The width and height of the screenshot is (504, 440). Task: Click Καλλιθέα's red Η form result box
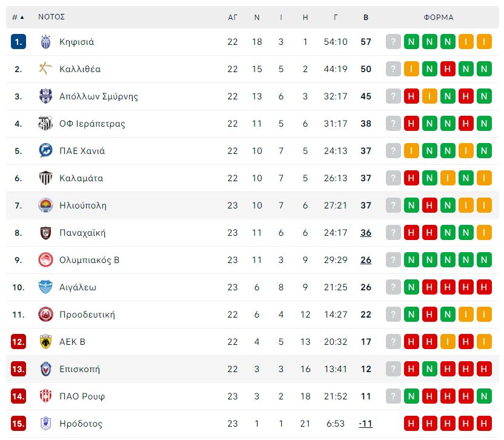(448, 69)
